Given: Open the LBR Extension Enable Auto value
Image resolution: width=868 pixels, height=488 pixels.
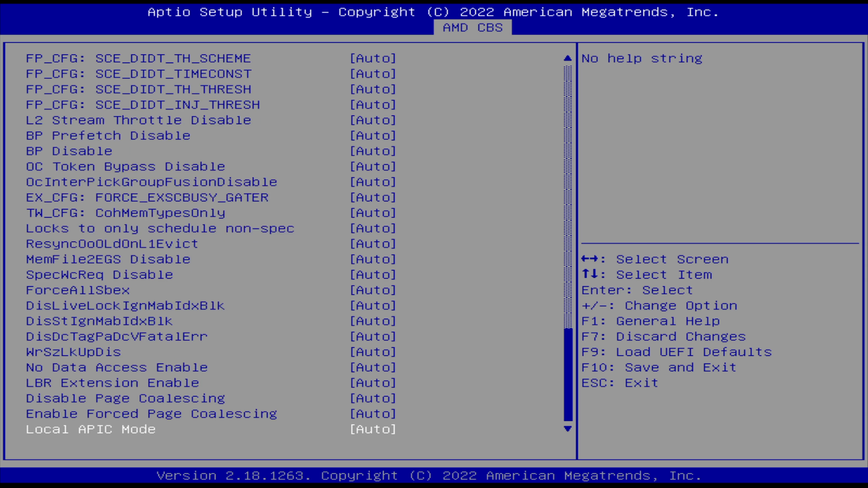Looking at the screenshot, I should point(373,383).
